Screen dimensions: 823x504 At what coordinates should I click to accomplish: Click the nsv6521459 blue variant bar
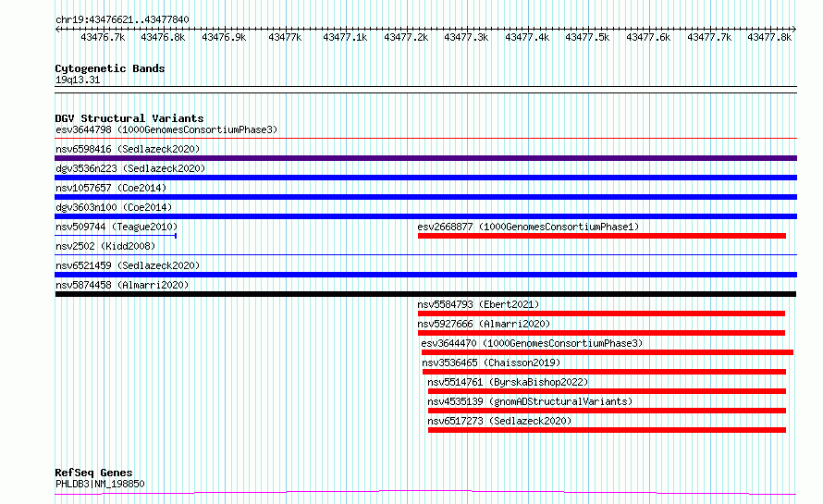pyautogui.click(x=425, y=275)
